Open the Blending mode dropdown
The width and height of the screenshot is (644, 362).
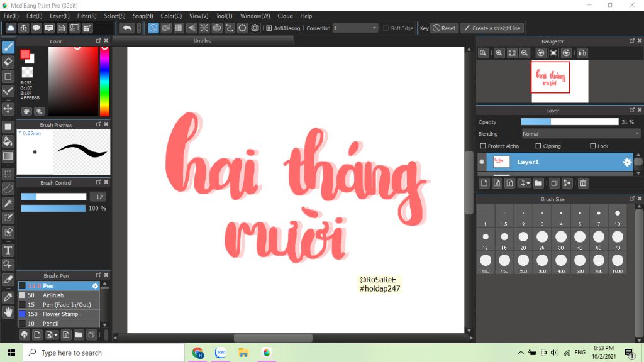click(580, 134)
